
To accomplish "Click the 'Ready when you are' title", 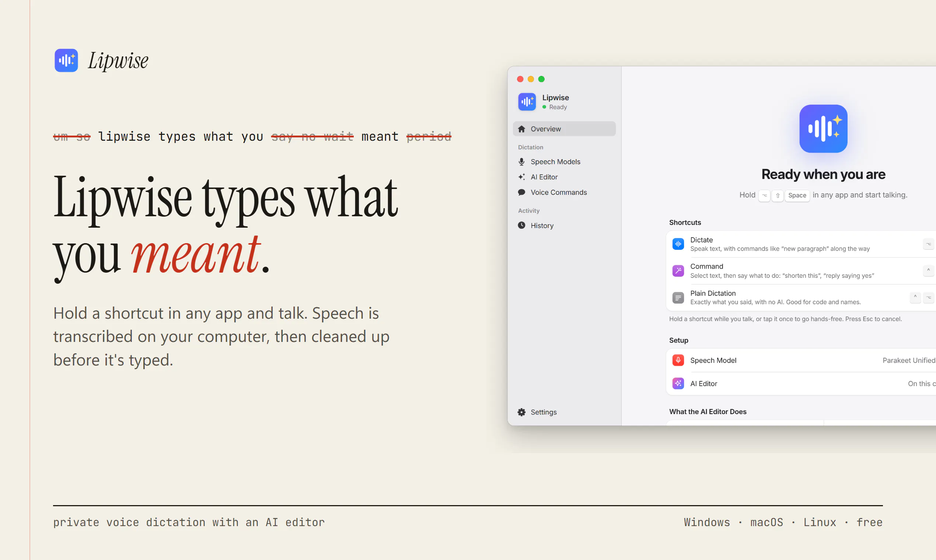I will (823, 174).
